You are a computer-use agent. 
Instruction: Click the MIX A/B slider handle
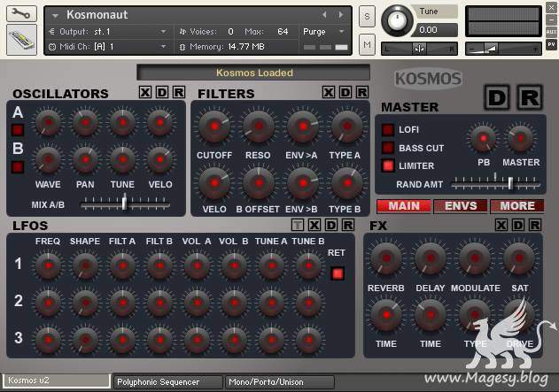coord(124,202)
